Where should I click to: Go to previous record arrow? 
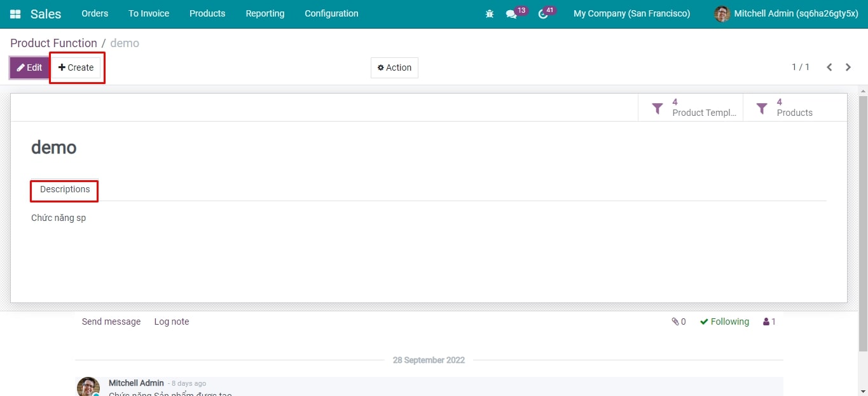tap(829, 67)
